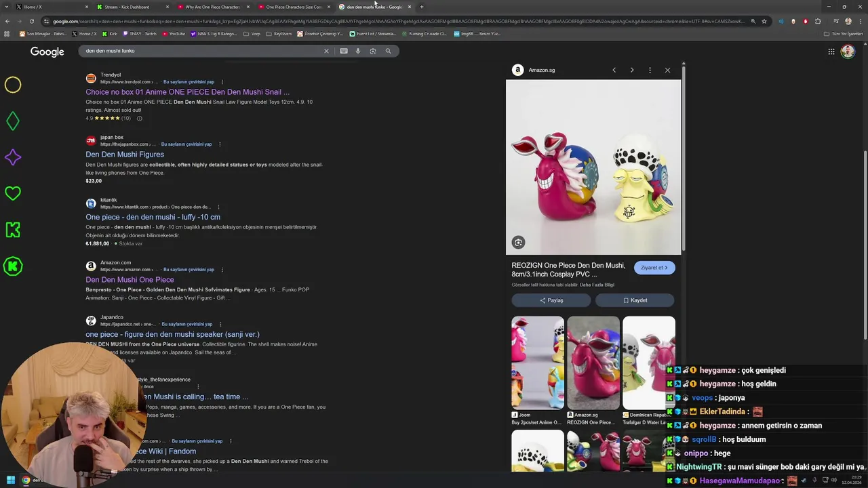Open the Kick bookmark
Image resolution: width=868 pixels, height=488 pixels.
[x=110, y=33]
